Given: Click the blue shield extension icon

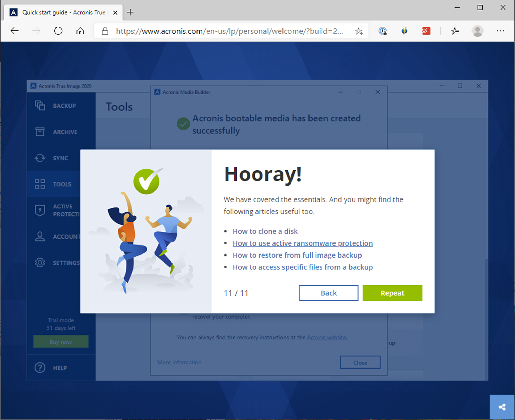Looking at the screenshot, I should click(382, 31).
